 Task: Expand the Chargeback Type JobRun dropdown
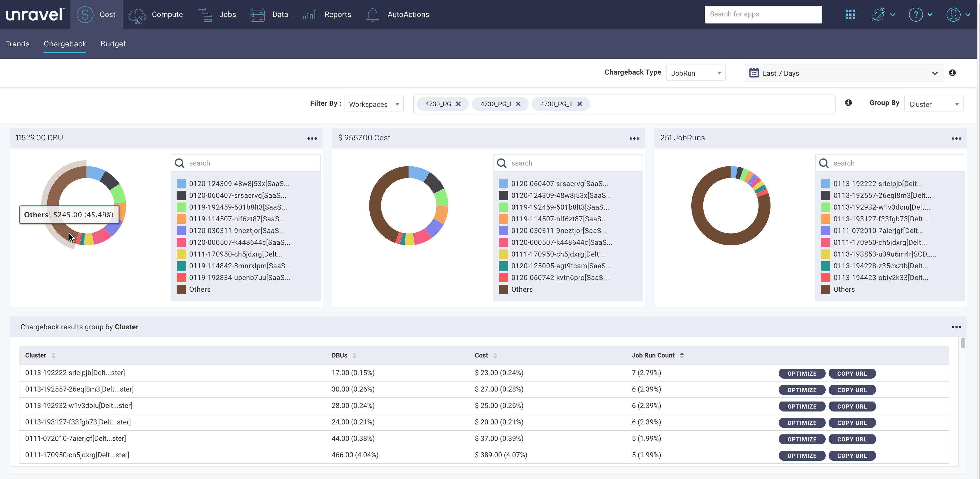pos(696,73)
